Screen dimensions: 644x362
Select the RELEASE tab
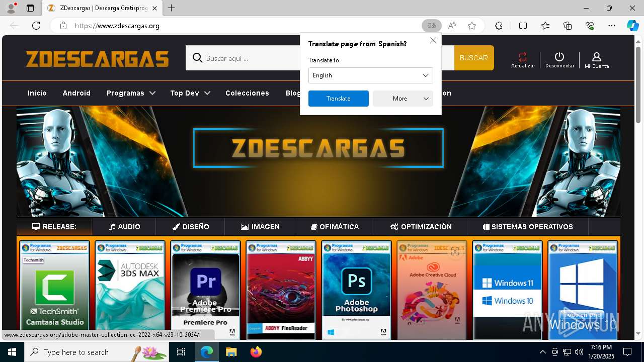point(54,227)
